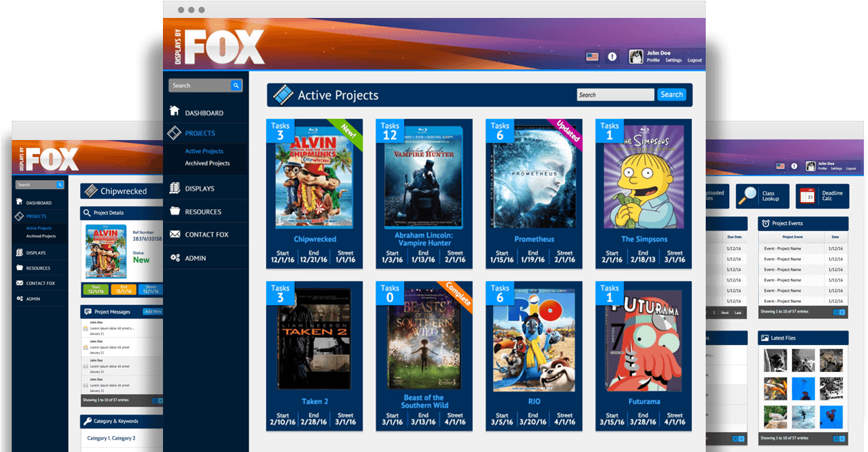Click the Deadline Calc calendar icon
This screenshot has width=868, height=452.
(x=807, y=196)
